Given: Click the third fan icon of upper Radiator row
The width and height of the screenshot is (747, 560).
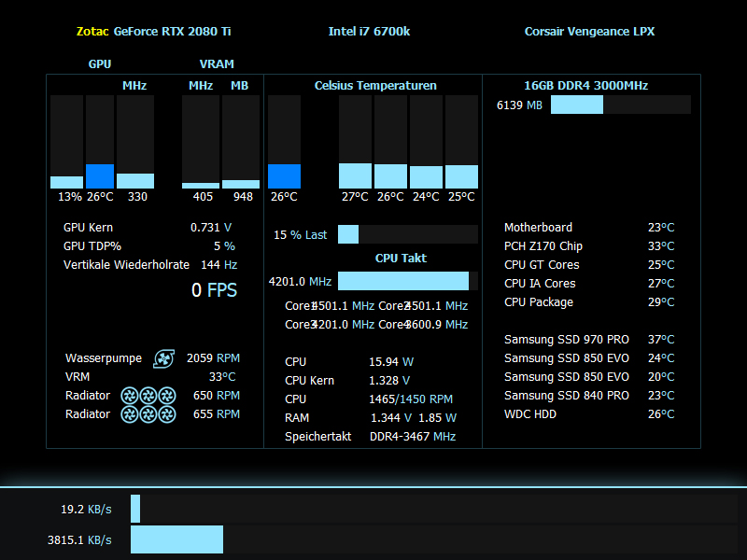Looking at the screenshot, I should coord(167,395).
